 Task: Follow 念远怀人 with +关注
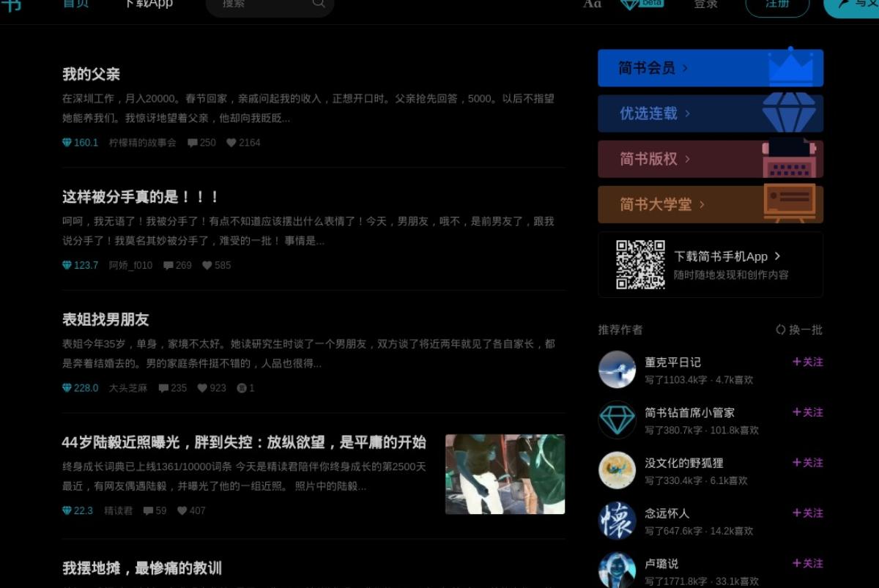(x=807, y=513)
